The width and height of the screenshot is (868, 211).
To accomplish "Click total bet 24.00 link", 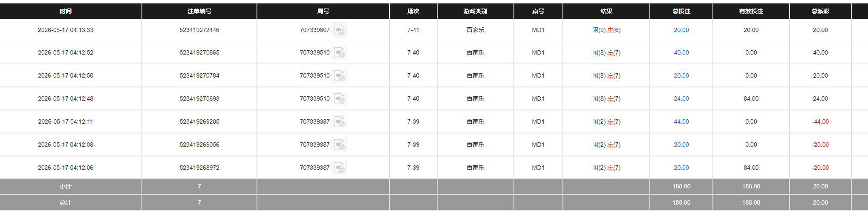I will point(681,98).
